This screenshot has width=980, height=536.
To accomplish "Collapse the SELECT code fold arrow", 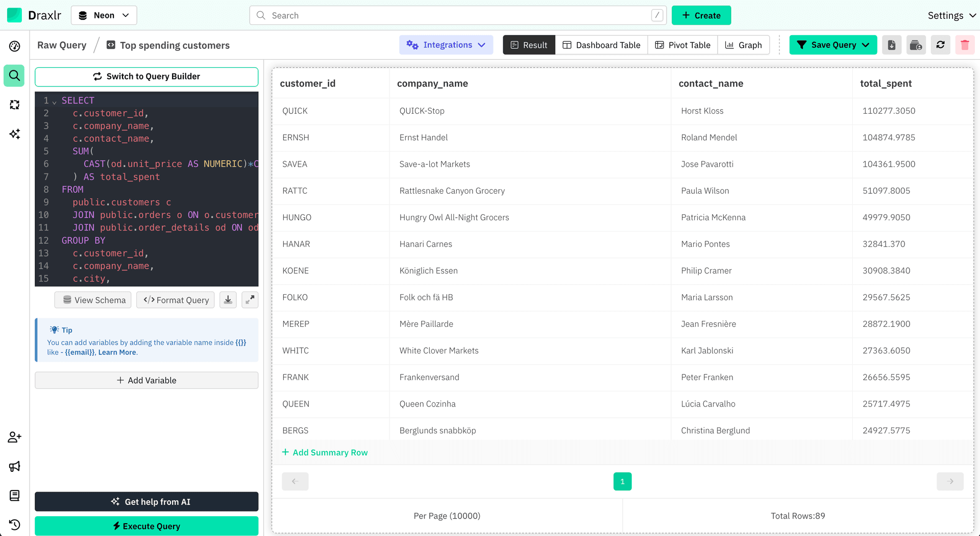I will pyautogui.click(x=55, y=102).
